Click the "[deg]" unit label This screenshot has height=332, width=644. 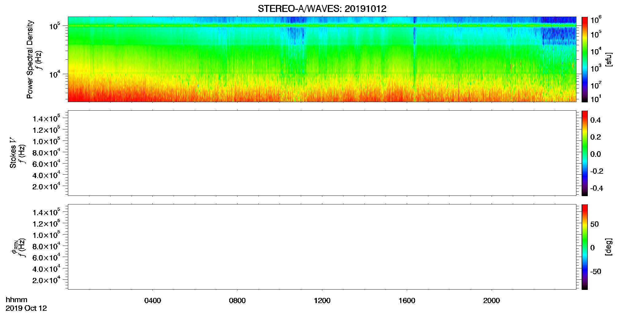pos(609,247)
